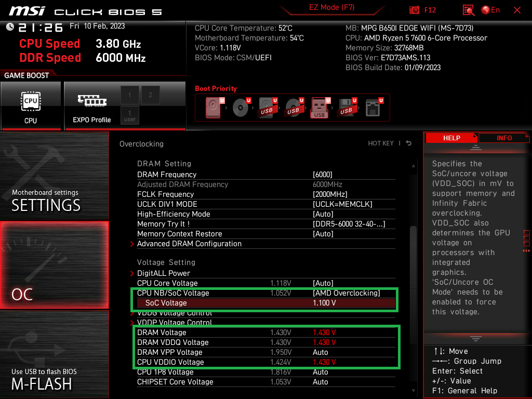Activate the CPU Game Boost chip icon

point(31,101)
